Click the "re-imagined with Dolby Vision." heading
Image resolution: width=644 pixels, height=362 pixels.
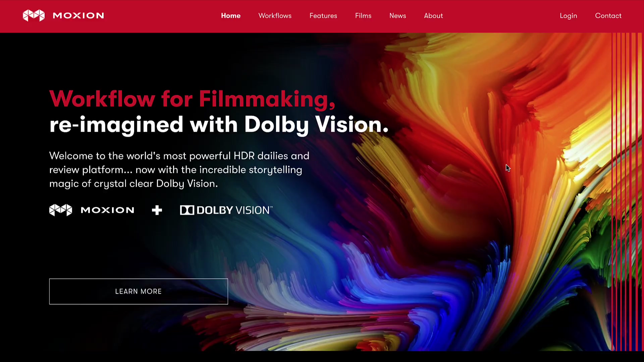pos(219,125)
